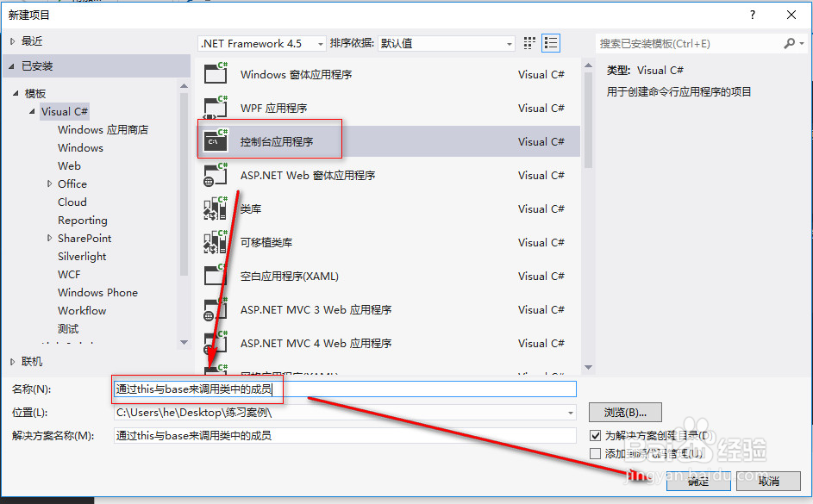
Task: Select the 类库 class library icon
Action: pos(216,208)
